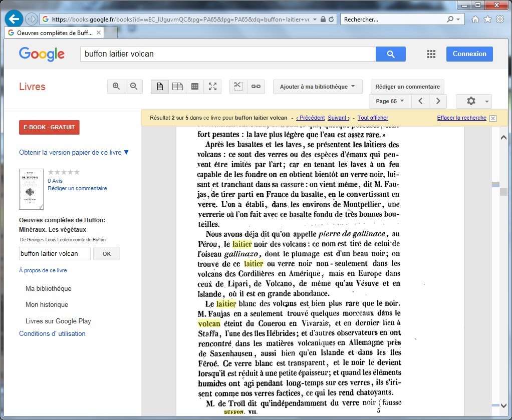Open the browser Home icon
This screenshot has width=512, height=420.
[x=475, y=19]
